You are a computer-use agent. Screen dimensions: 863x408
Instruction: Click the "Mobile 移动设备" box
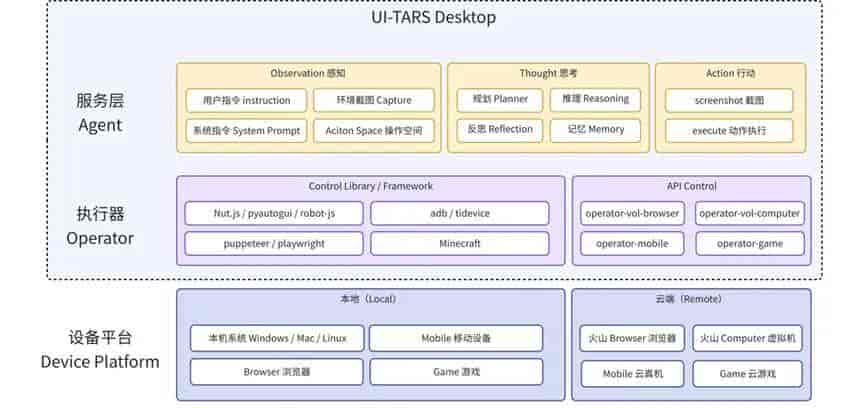click(x=456, y=338)
